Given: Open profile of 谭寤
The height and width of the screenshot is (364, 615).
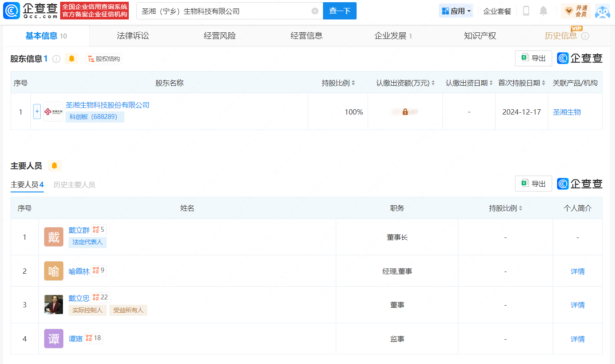Looking at the screenshot, I should pos(76,338).
